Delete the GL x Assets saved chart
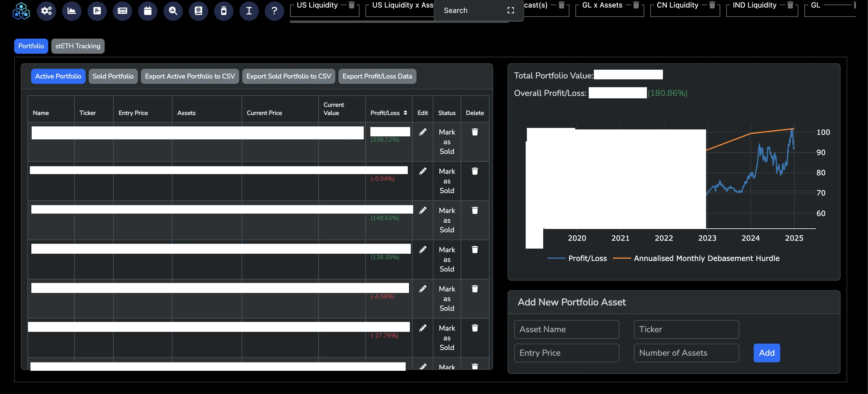Viewport: 868px width, 394px height. click(x=636, y=5)
